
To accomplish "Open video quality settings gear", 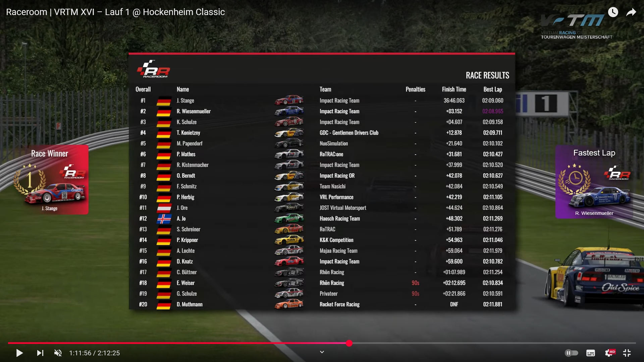I will [x=609, y=353].
